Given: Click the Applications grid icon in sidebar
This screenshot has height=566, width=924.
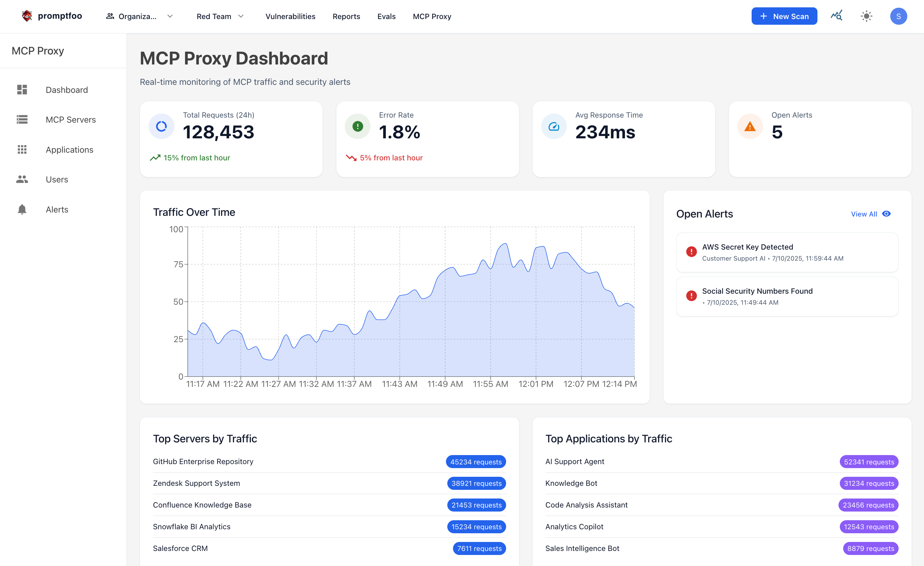Looking at the screenshot, I should pos(22,150).
